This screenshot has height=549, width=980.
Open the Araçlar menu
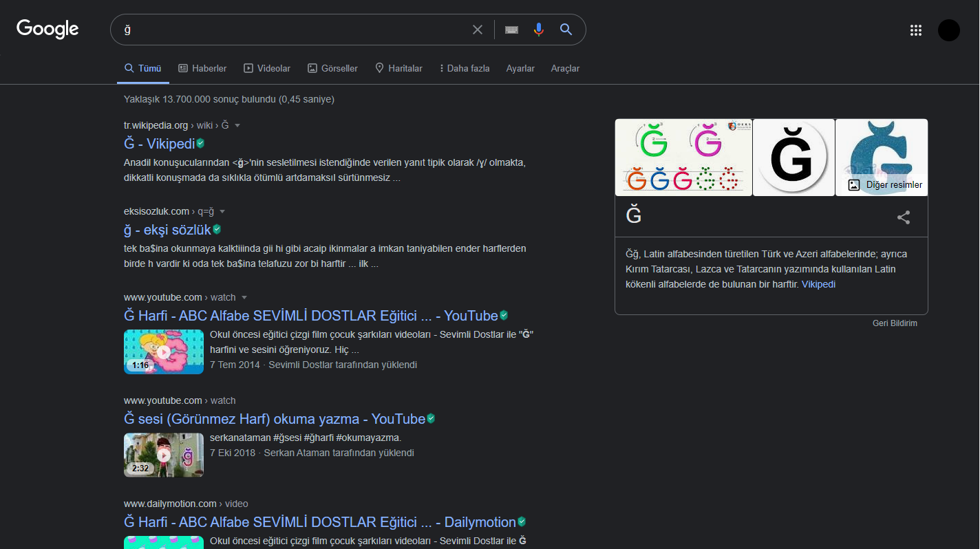[565, 68]
